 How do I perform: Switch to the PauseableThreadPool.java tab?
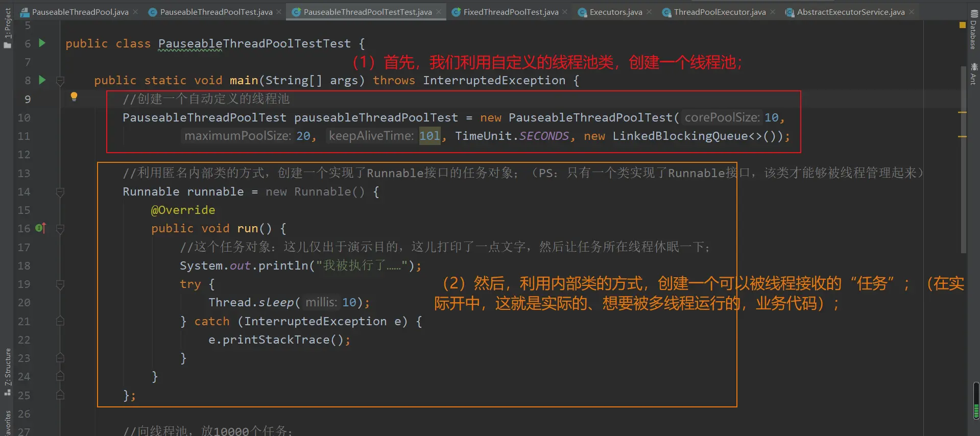(x=80, y=12)
